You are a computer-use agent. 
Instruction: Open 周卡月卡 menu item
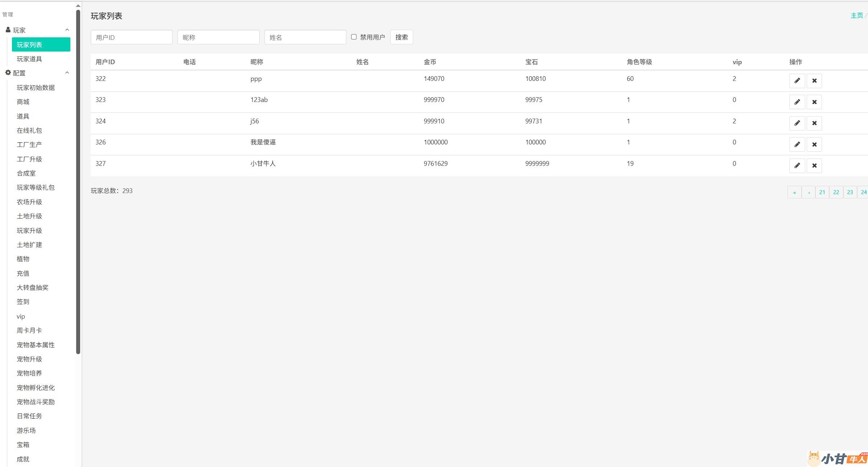click(x=29, y=330)
